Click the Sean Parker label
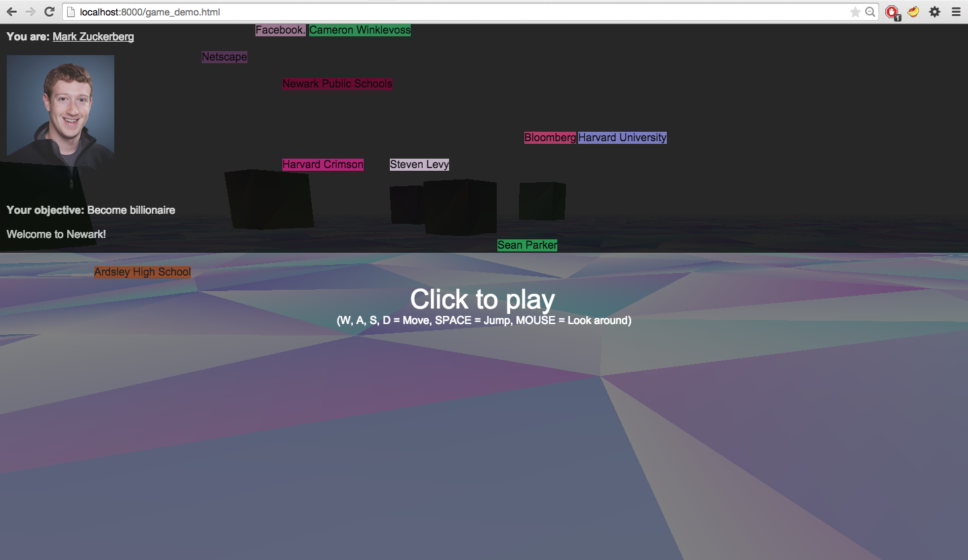This screenshot has width=968, height=560. [x=527, y=245]
